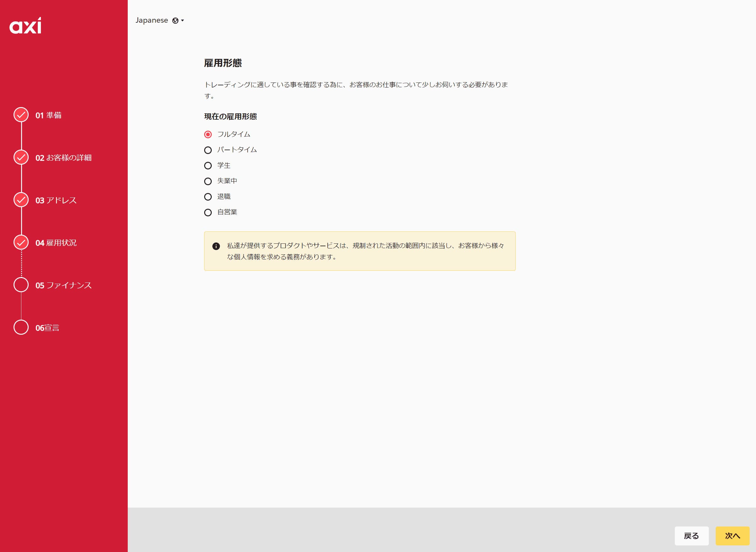Click the 学生 option label
Image resolution: width=756 pixels, height=552 pixels.
(224, 165)
